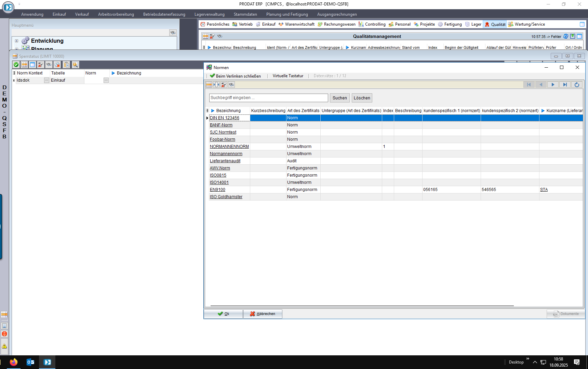Click the magic wand icon in Sperrstatus toolbar

(x=75, y=65)
